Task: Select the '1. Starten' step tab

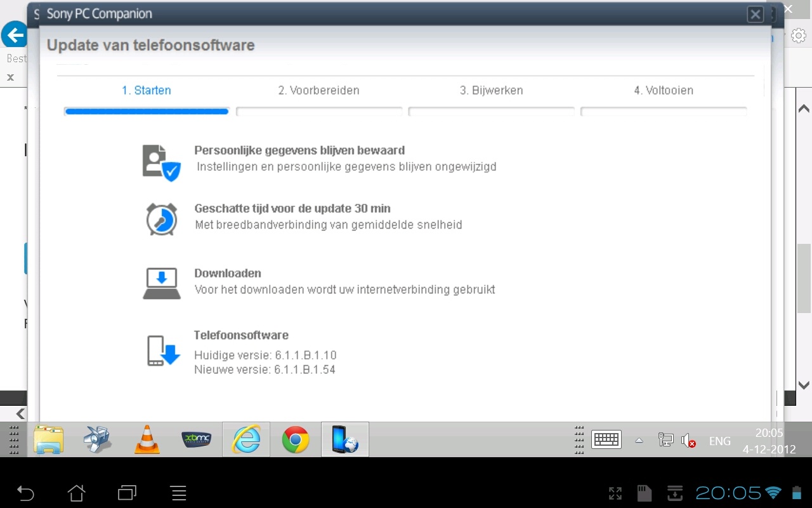Action: coord(147,90)
